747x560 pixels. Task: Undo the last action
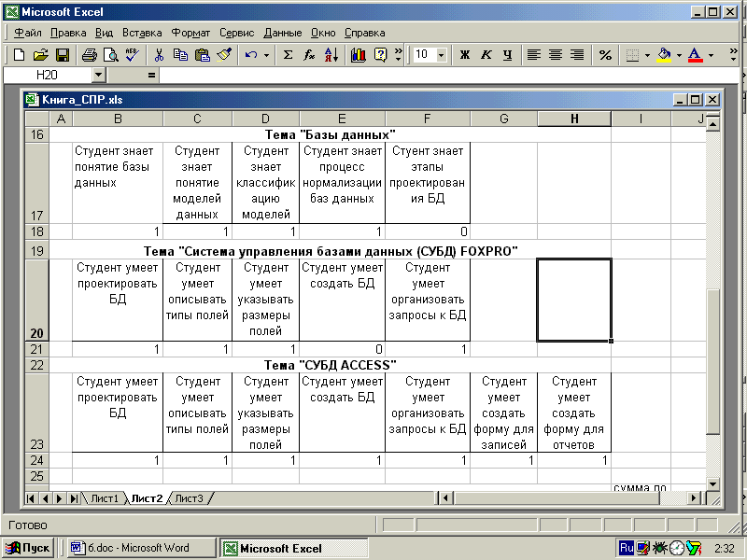tap(251, 55)
